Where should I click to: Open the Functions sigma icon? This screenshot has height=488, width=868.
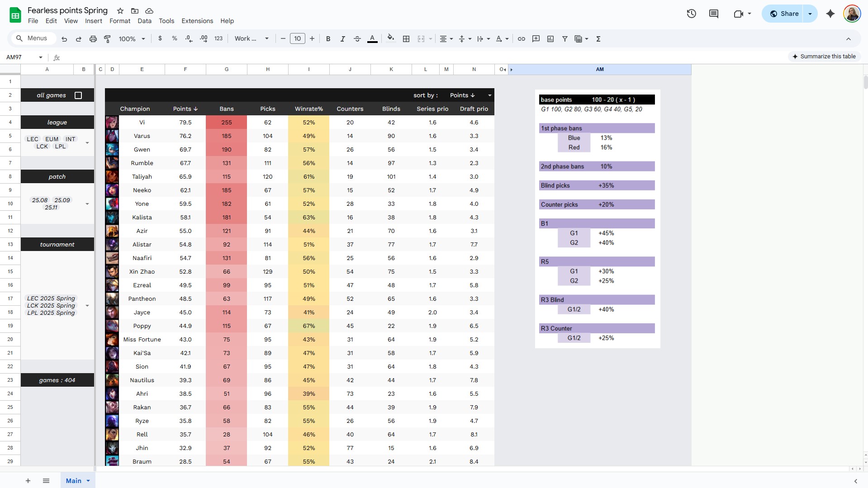(598, 39)
